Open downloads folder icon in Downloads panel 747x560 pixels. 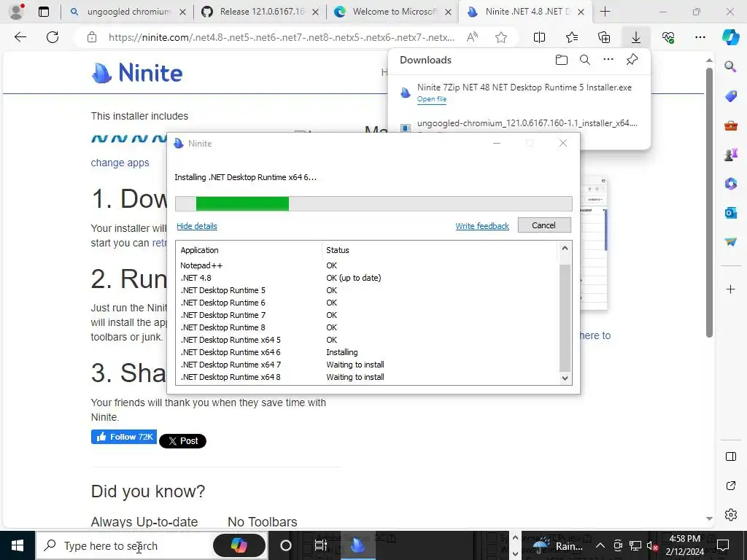click(x=562, y=60)
